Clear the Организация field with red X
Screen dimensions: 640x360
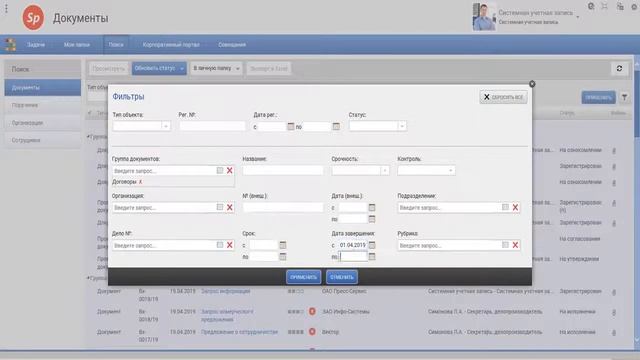[230, 207]
